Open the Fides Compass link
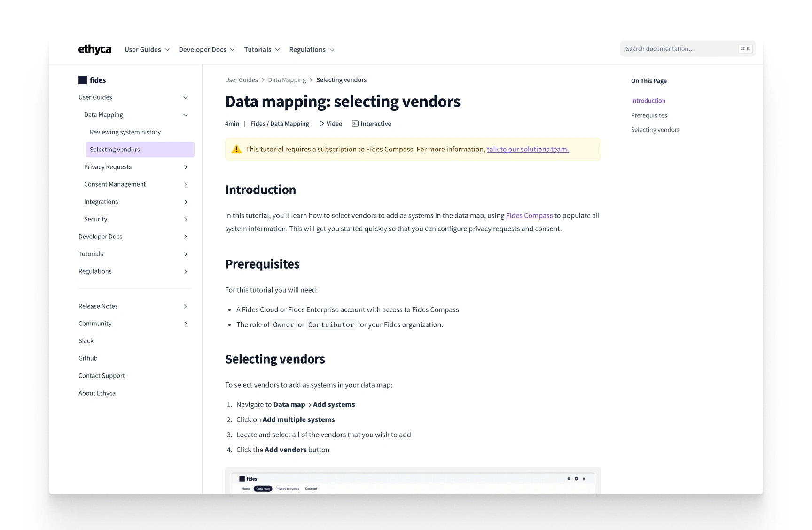Screen dimensions: 812x530 click(529, 215)
